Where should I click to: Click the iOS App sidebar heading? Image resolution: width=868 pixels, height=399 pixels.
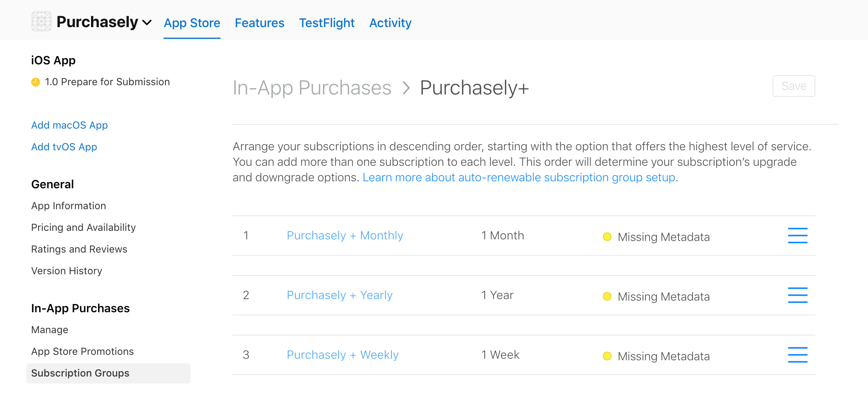53,60
